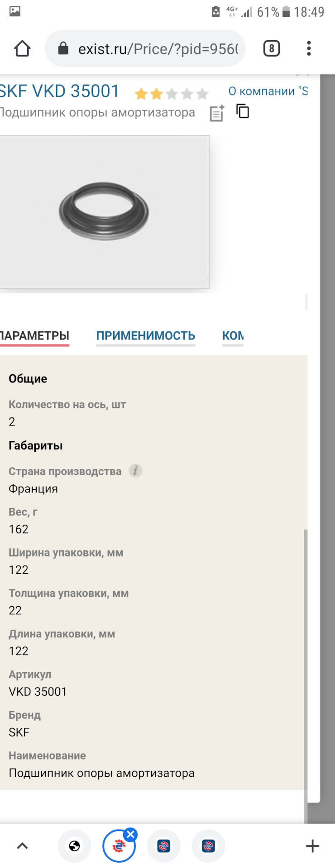335x868 pixels.
Task: Click the copy article icon
Action: point(243,111)
